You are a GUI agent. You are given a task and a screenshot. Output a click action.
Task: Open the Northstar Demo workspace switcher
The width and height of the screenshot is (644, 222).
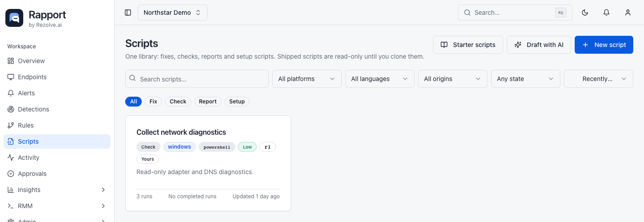click(x=173, y=13)
